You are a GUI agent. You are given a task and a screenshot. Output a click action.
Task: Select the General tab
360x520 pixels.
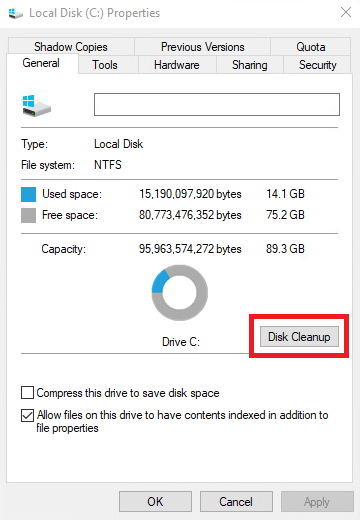point(41,63)
